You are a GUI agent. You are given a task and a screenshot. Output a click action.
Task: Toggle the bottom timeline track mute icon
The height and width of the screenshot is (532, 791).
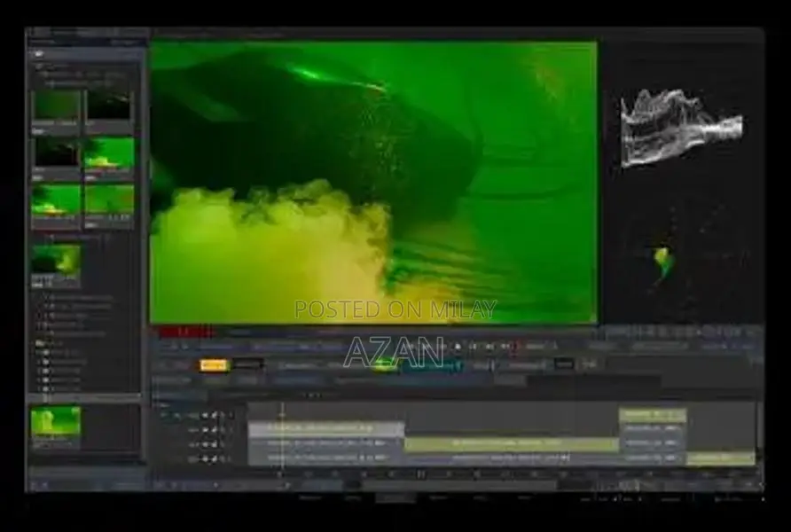222,458
